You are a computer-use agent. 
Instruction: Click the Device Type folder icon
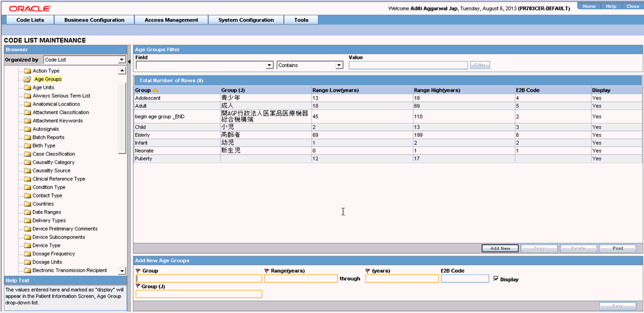tap(27, 246)
